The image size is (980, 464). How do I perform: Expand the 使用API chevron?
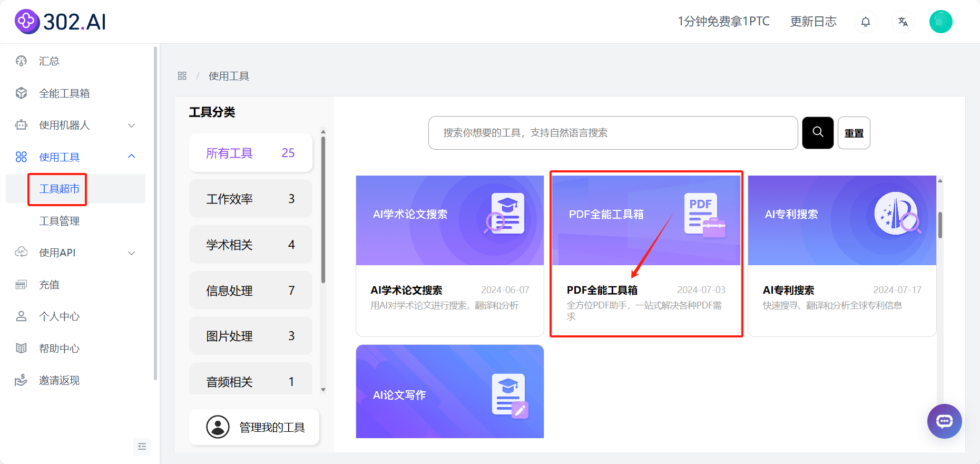click(132, 253)
